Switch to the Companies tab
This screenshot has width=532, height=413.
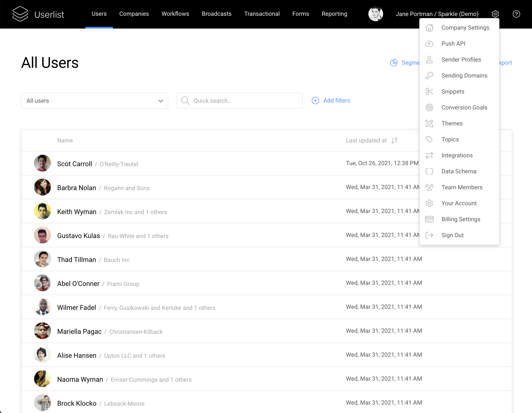tap(134, 14)
